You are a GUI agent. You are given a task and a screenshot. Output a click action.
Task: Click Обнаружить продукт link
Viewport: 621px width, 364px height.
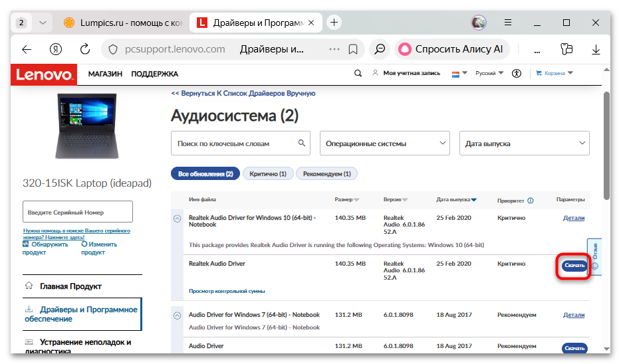pos(45,248)
